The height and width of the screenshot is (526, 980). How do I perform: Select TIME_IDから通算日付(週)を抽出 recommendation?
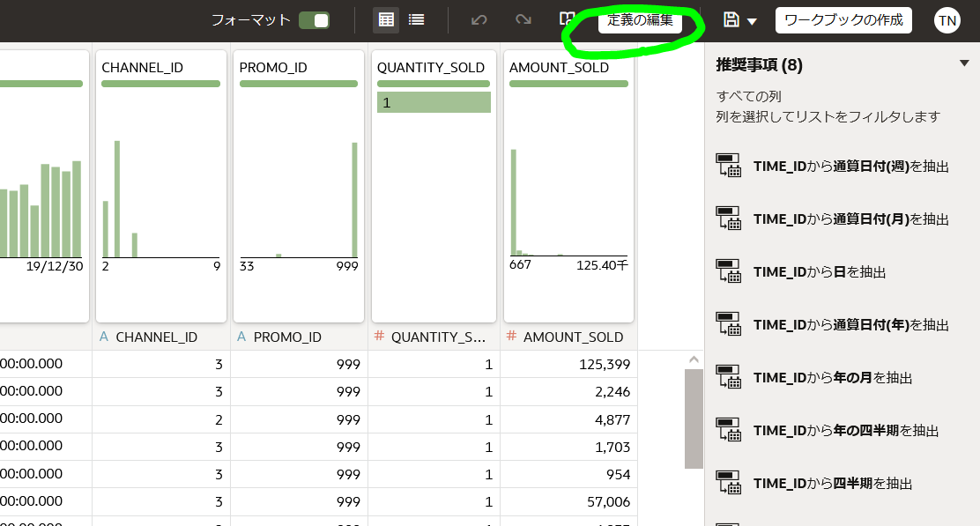851,167
